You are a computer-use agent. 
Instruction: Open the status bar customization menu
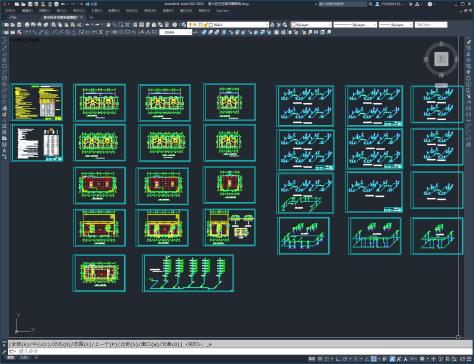pos(469,359)
